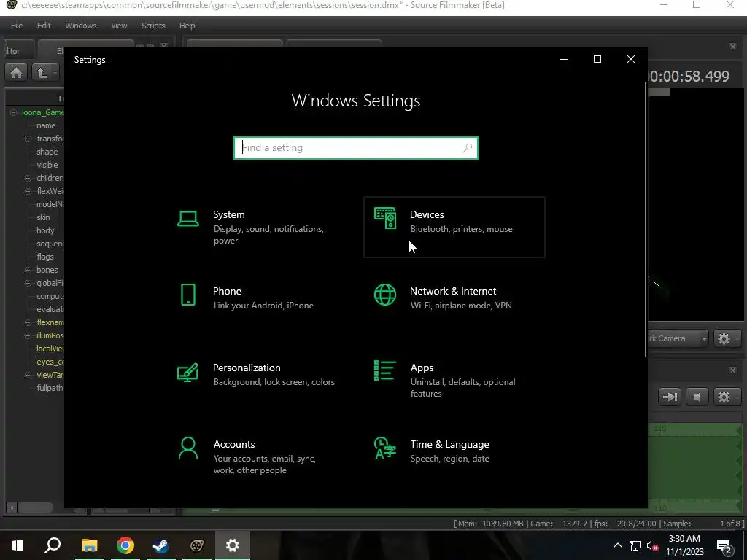The height and width of the screenshot is (560, 747).
Task: Click the muted volume icon in system tray
Action: pos(653,545)
